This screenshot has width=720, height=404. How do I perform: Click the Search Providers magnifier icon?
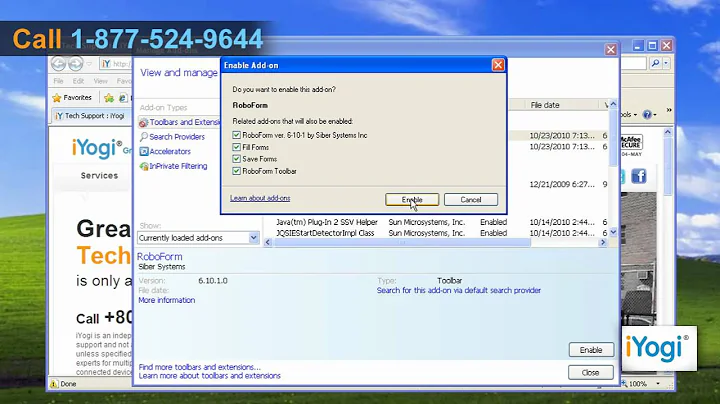144,137
